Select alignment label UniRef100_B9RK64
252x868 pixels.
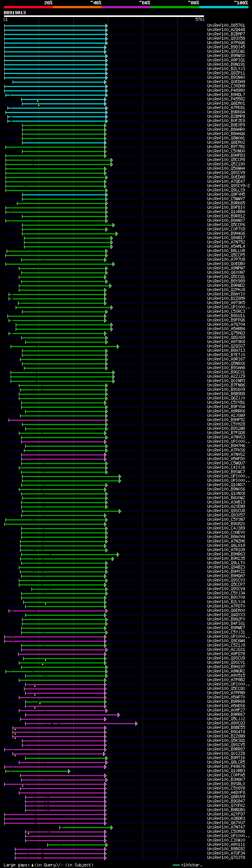(226, 112)
